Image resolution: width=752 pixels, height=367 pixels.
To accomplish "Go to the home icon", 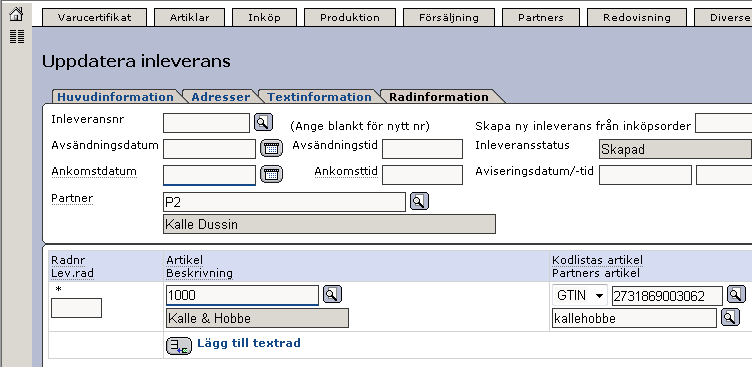I will (x=16, y=13).
